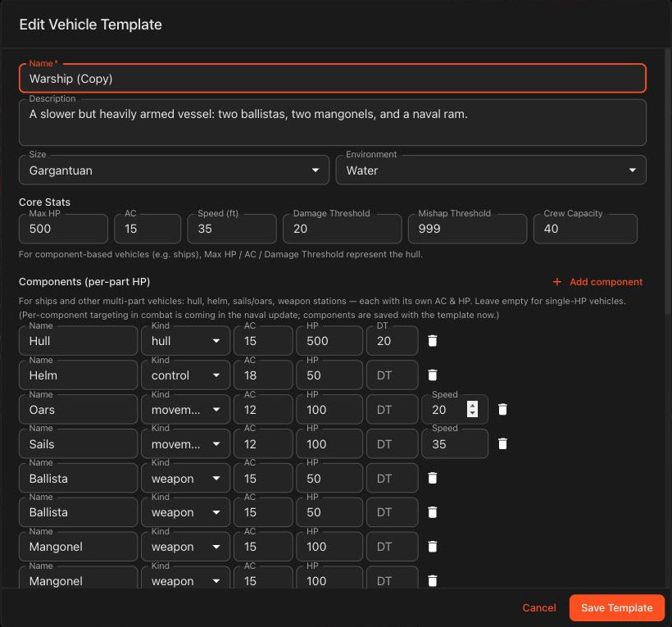
Task: Edit the Hull component HP value 500
Action: pyautogui.click(x=329, y=341)
